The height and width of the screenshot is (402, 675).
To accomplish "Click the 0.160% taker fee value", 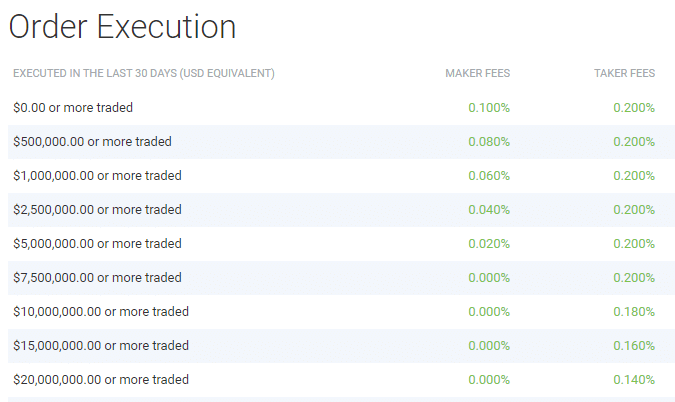I will (x=634, y=346).
